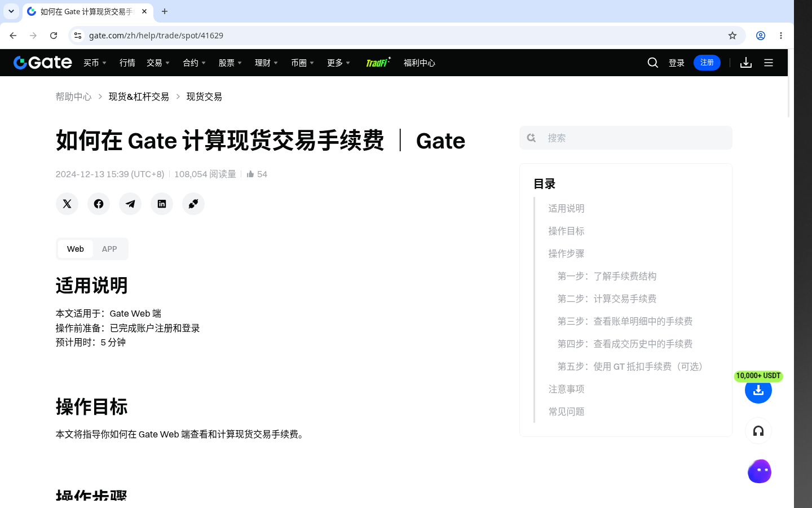
Task: Switch to the APP tab
Action: click(x=109, y=249)
